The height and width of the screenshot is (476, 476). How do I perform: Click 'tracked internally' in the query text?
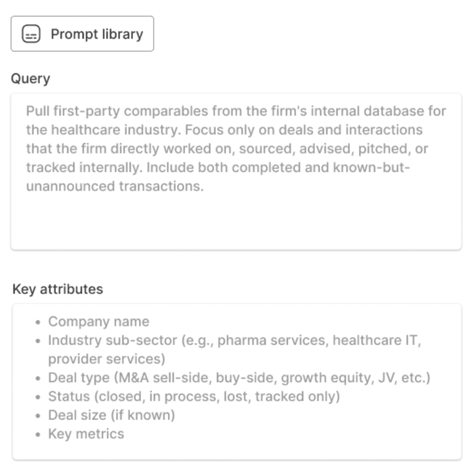[x=84, y=167]
